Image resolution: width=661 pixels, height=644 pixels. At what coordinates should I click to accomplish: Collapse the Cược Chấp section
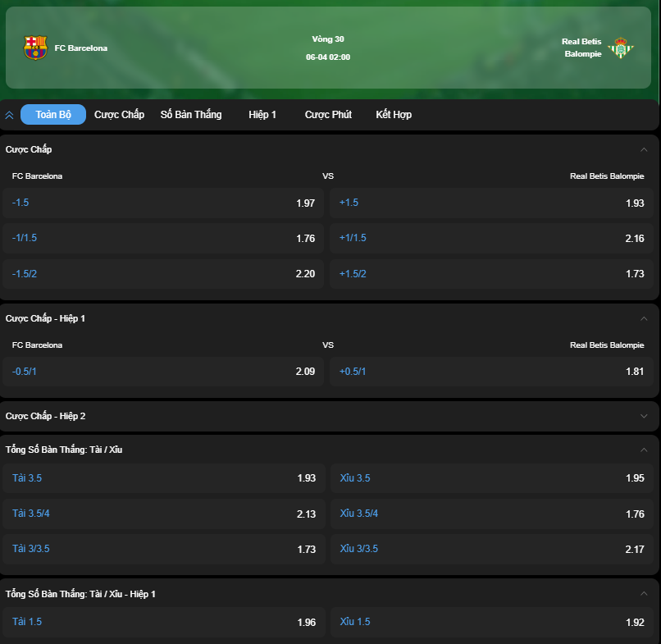(644, 149)
